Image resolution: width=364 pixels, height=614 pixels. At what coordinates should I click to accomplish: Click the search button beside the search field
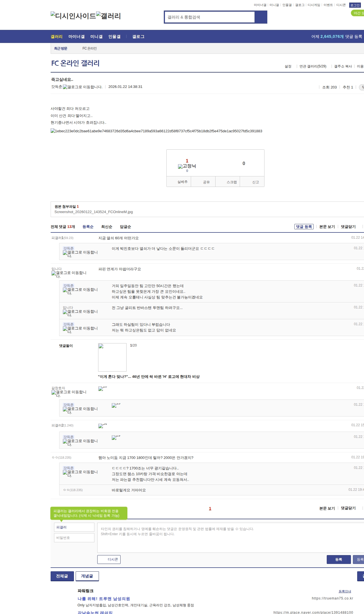pos(261,17)
